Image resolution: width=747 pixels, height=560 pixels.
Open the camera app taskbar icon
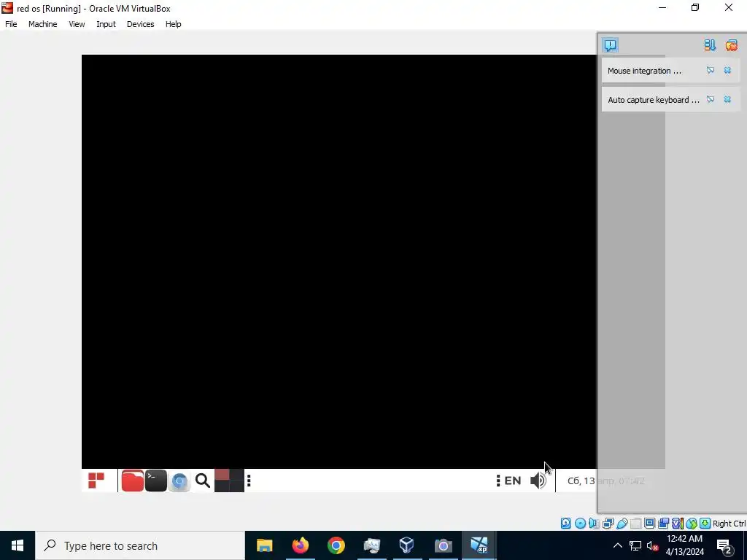443,545
